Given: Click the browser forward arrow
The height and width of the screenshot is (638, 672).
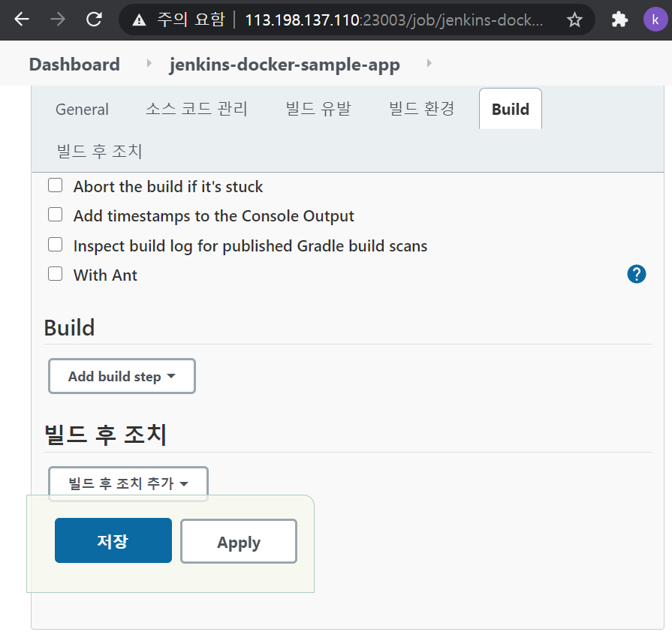Looking at the screenshot, I should click(58, 20).
